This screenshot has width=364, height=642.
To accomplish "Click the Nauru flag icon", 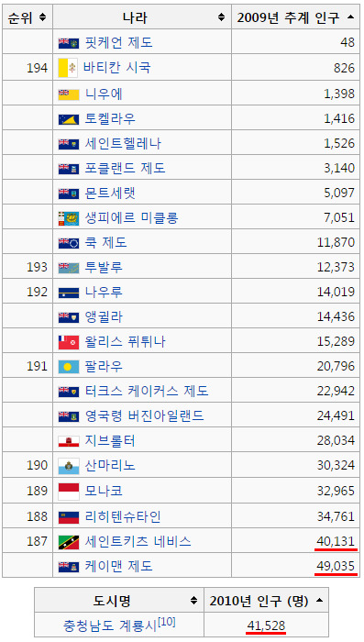I will (x=69, y=293).
